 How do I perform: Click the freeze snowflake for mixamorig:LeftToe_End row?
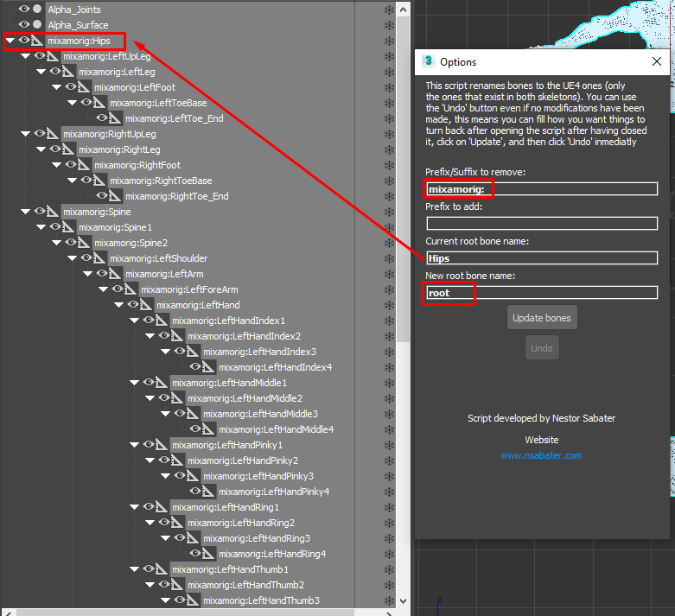click(x=389, y=118)
